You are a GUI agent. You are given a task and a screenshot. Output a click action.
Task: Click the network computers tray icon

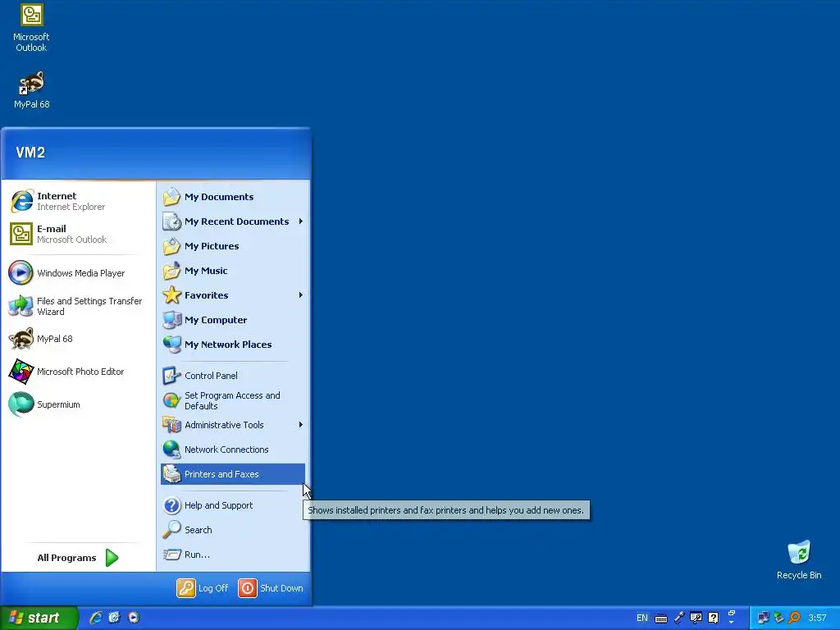pyautogui.click(x=763, y=618)
